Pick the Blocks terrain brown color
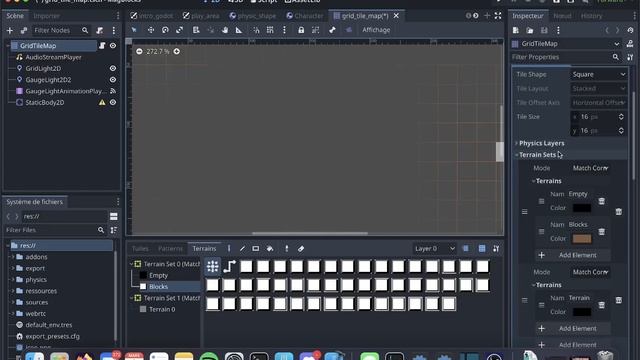This screenshot has height=360, width=640. tap(582, 238)
